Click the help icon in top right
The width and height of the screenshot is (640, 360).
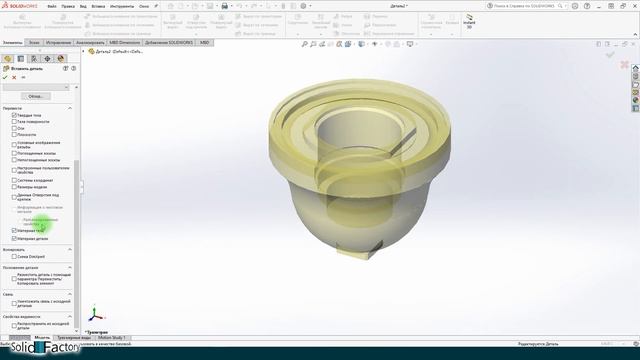(587, 6)
